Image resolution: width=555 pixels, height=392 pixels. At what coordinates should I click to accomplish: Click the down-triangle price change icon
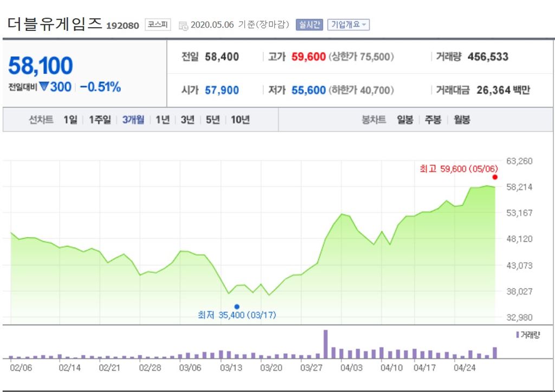[43, 86]
